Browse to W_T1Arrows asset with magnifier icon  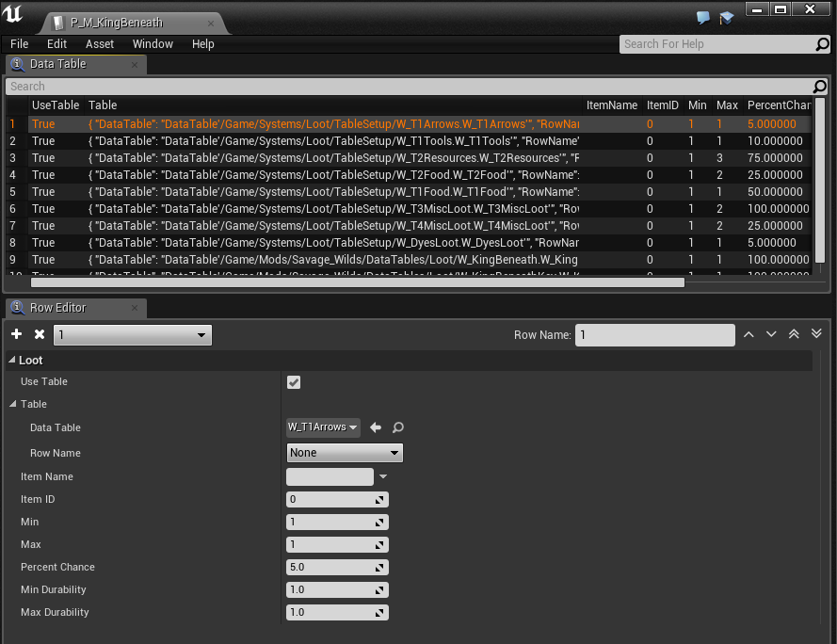click(398, 427)
